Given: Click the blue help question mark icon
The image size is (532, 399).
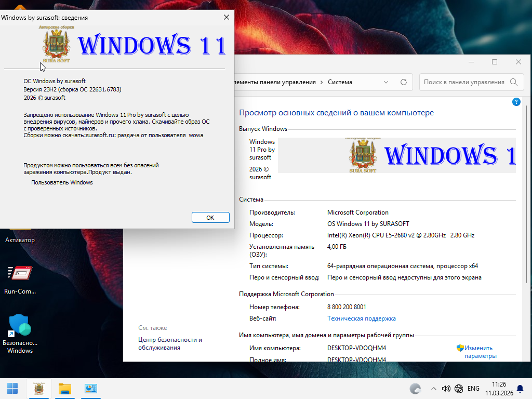Looking at the screenshot, I should pos(516,102).
